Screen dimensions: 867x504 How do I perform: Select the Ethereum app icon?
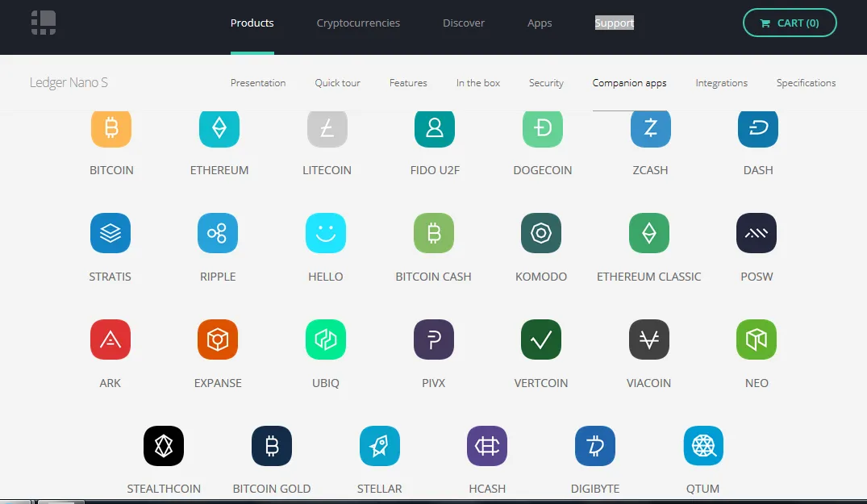[x=219, y=129]
